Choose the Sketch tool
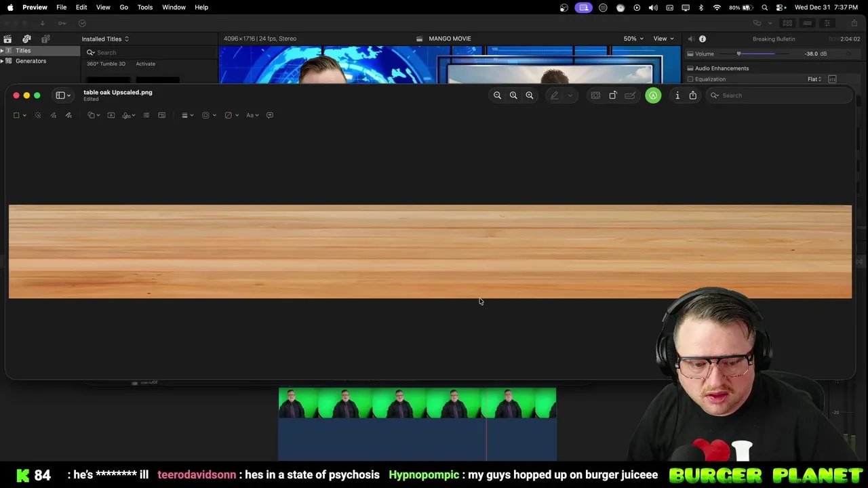Screen dimensions: 868x488 click(x=54, y=115)
